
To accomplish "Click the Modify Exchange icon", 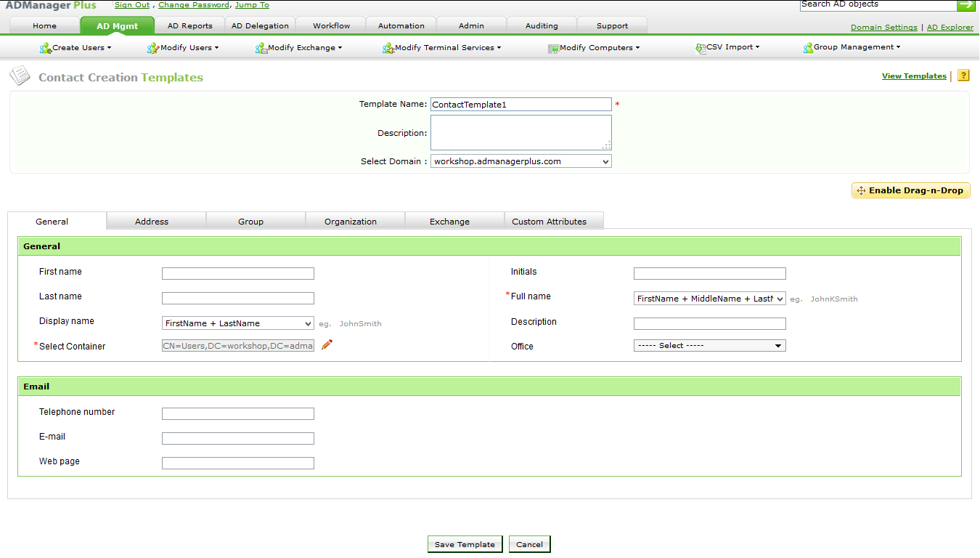I will [261, 48].
